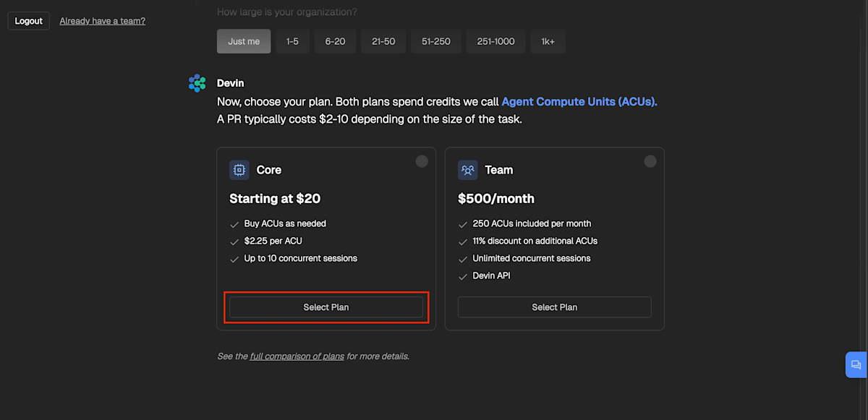
Task: Choose the 251-1000 organization size
Action: pos(496,41)
